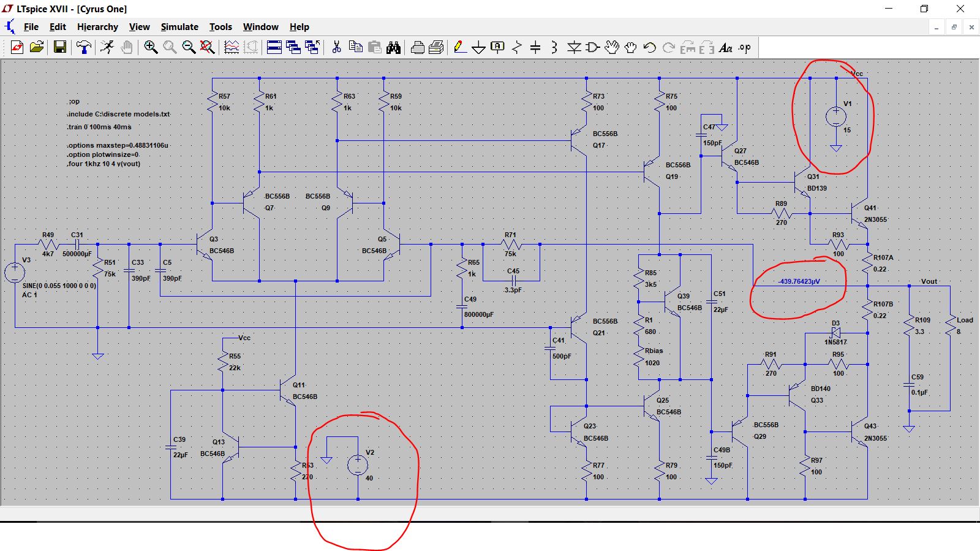This screenshot has height=551, width=980.
Task: Select the .tran 0 100ms 40ms directive
Action: (x=99, y=127)
